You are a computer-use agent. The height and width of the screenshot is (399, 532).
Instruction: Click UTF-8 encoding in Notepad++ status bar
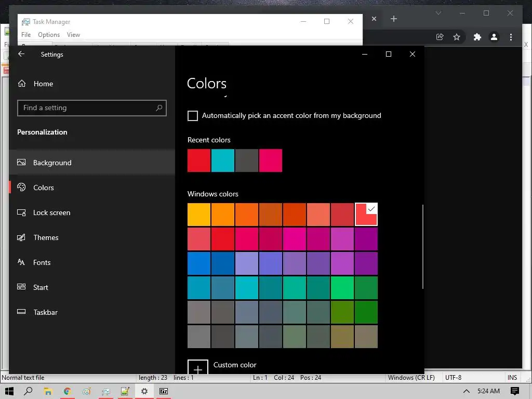(x=453, y=378)
